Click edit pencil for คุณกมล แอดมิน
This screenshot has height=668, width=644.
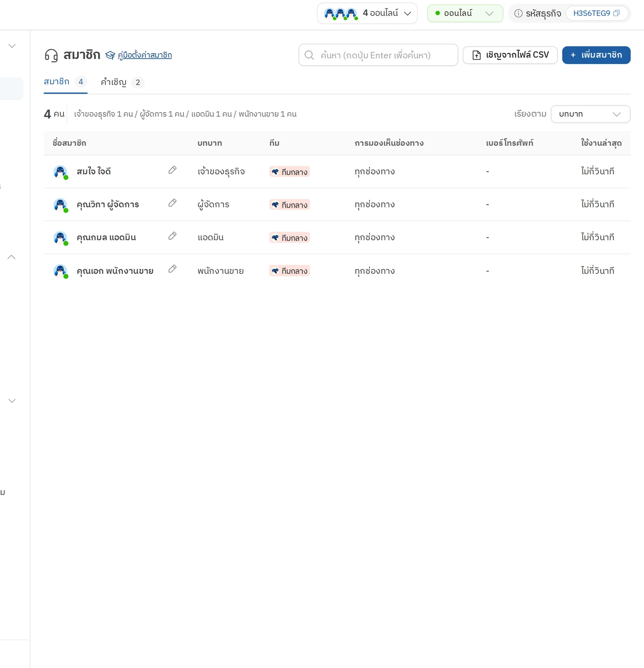[x=172, y=236]
